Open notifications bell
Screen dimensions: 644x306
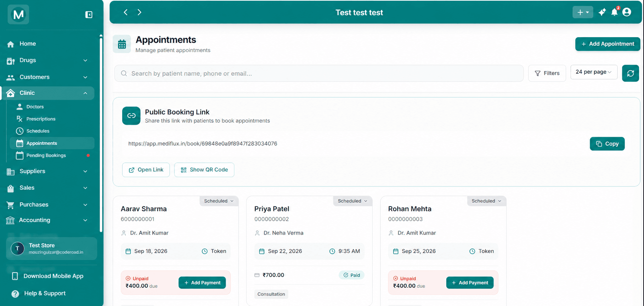tap(615, 12)
